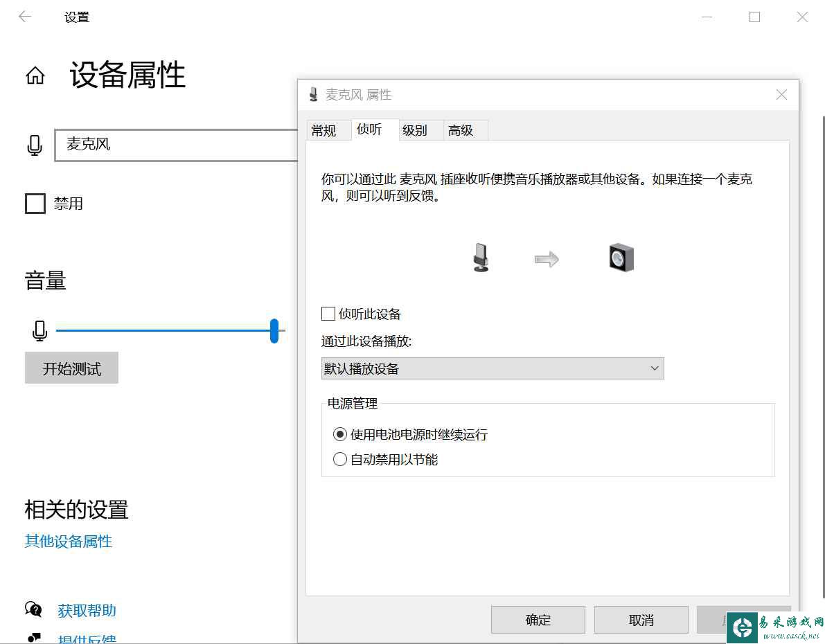Click the speaker image in Listen tab
This screenshot has width=825, height=644.
tap(621, 258)
